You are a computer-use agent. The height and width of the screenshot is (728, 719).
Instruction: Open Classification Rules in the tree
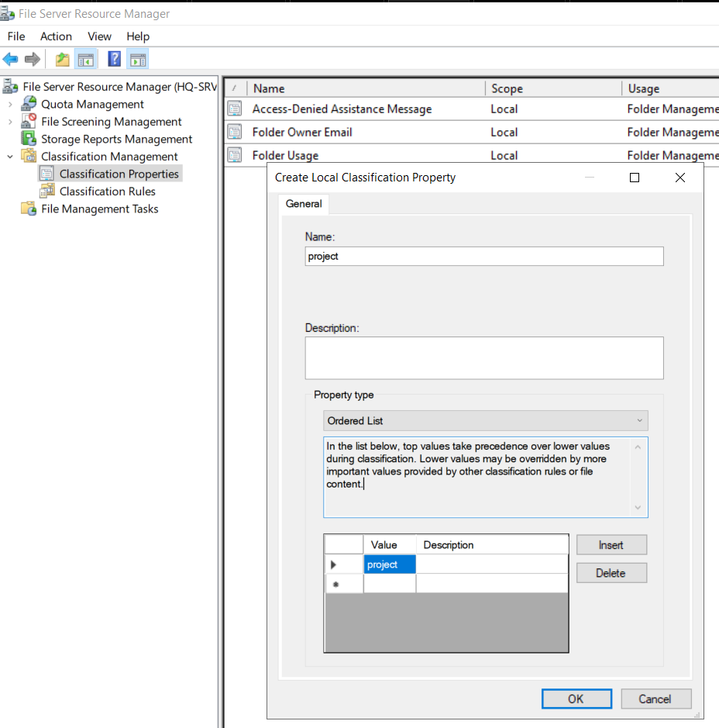click(107, 191)
